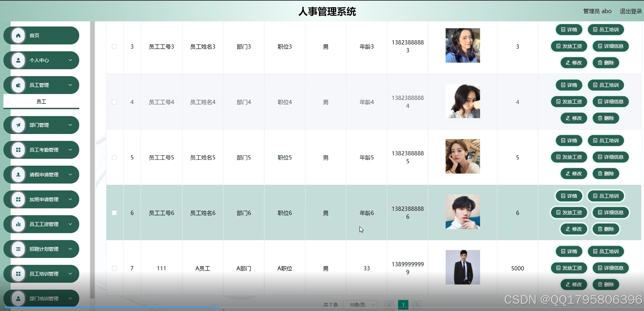
Task: Click 删除 on the A员工 row
Action: pos(606,285)
